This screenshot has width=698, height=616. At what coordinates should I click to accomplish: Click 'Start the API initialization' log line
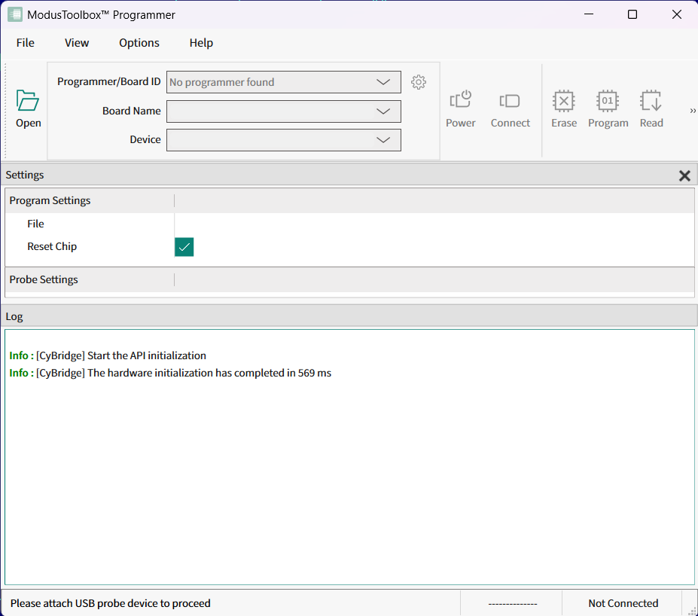tap(108, 355)
